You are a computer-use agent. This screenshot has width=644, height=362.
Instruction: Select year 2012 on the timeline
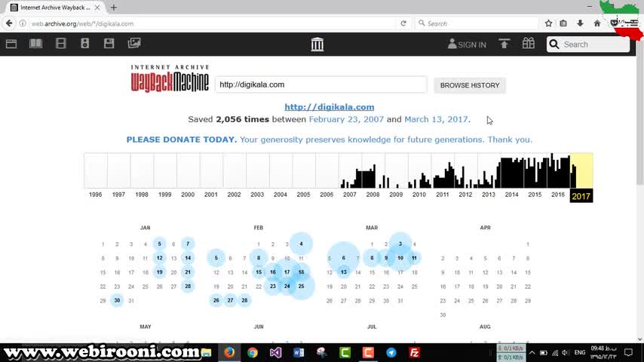pos(465,195)
